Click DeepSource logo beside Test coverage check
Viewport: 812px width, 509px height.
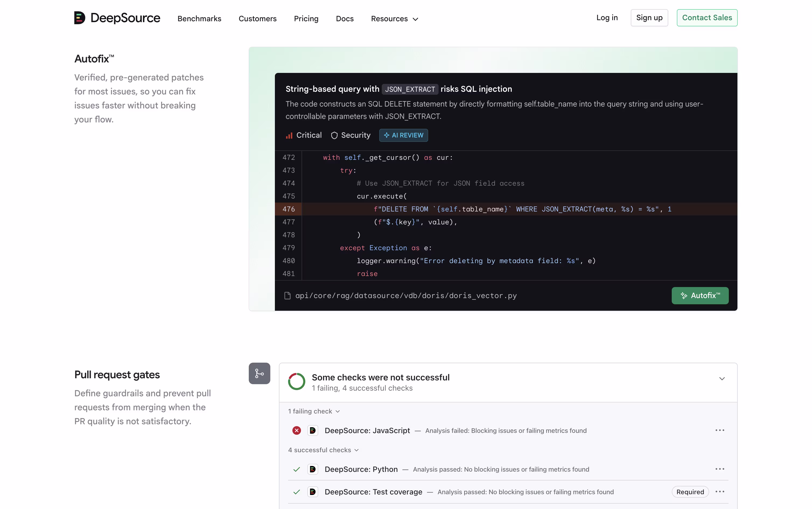(312, 492)
